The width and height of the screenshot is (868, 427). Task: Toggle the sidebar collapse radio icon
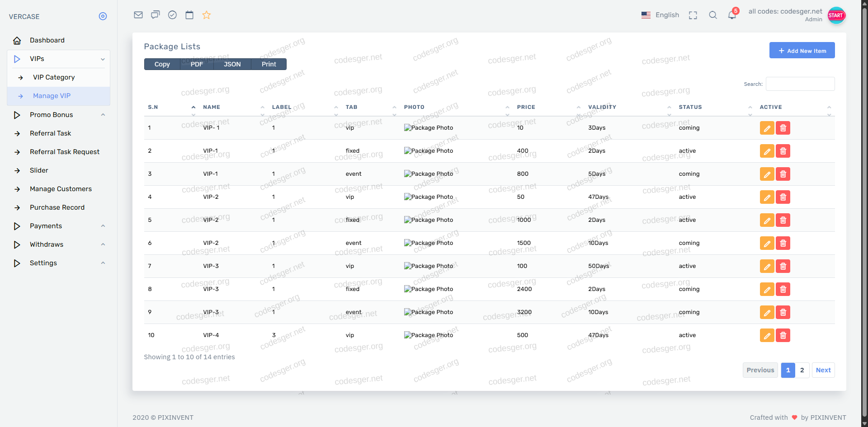(x=103, y=16)
